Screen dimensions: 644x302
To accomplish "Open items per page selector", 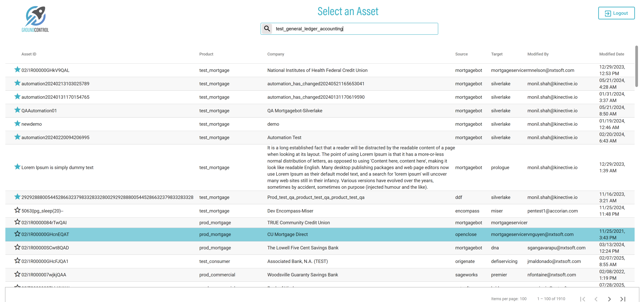I will (523, 299).
